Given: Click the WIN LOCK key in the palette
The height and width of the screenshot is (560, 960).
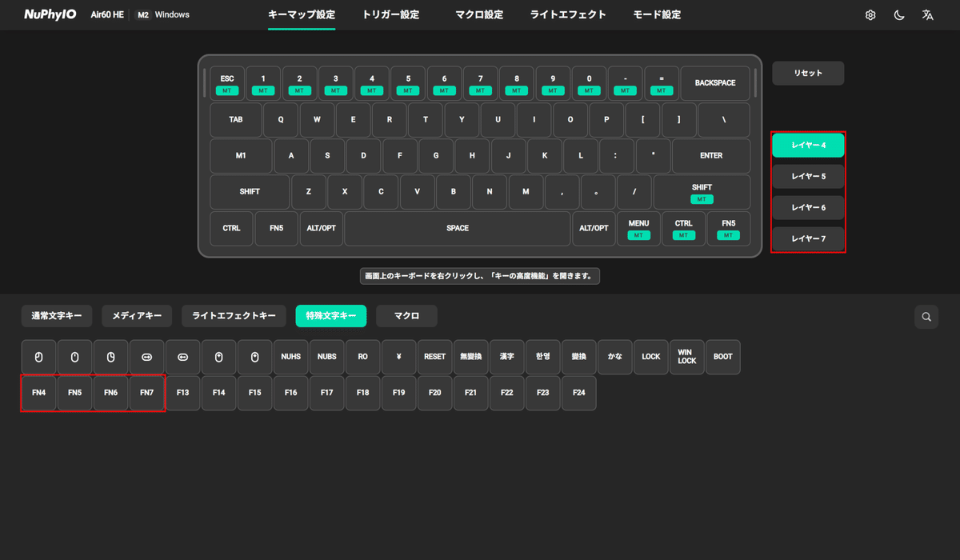Looking at the screenshot, I should click(686, 357).
